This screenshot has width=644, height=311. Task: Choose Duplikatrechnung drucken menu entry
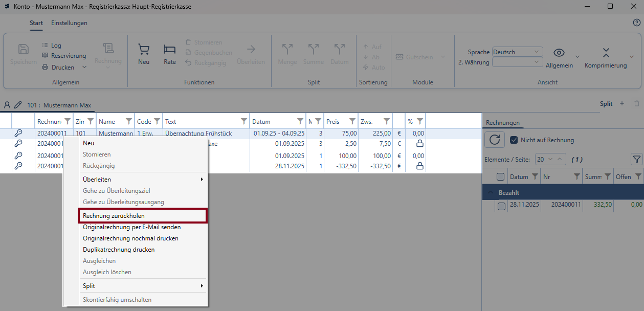coord(119,250)
